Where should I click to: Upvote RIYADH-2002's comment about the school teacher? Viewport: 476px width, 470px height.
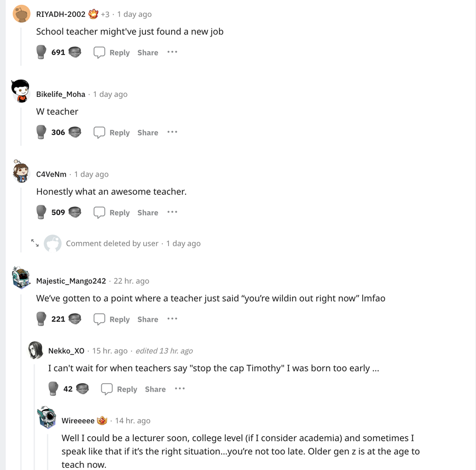[x=41, y=52]
